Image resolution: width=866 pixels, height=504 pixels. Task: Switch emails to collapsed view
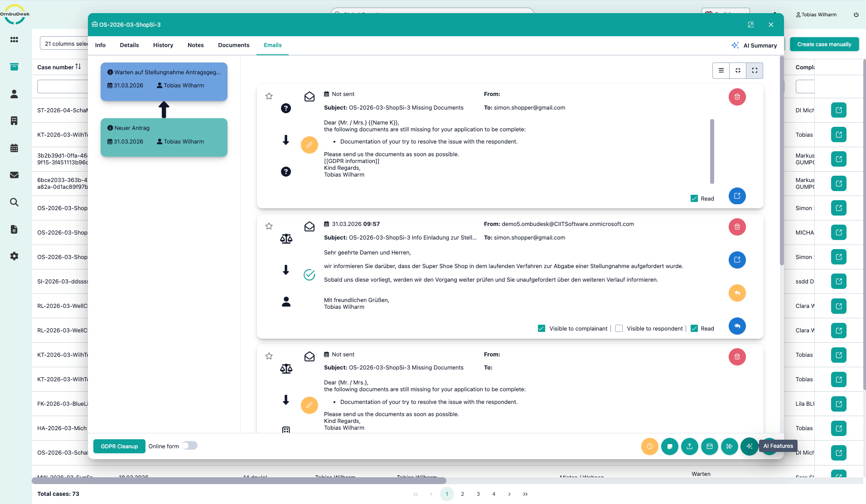click(738, 70)
